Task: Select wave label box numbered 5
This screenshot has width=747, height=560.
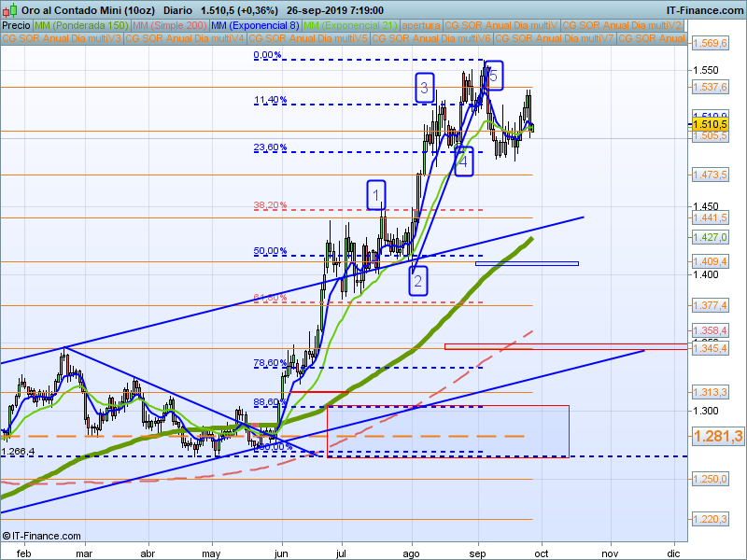Action: pyautogui.click(x=494, y=76)
